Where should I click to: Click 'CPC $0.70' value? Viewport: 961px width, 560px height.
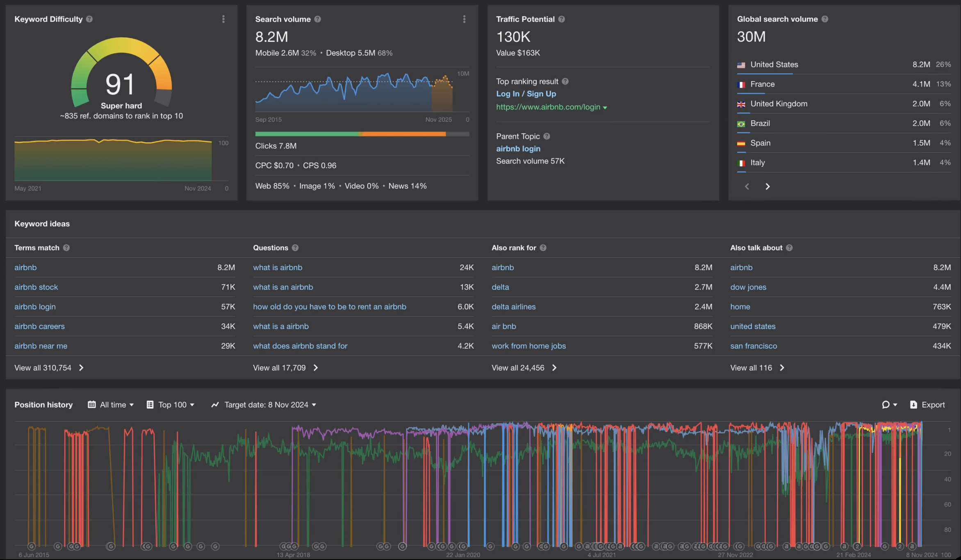tap(274, 165)
